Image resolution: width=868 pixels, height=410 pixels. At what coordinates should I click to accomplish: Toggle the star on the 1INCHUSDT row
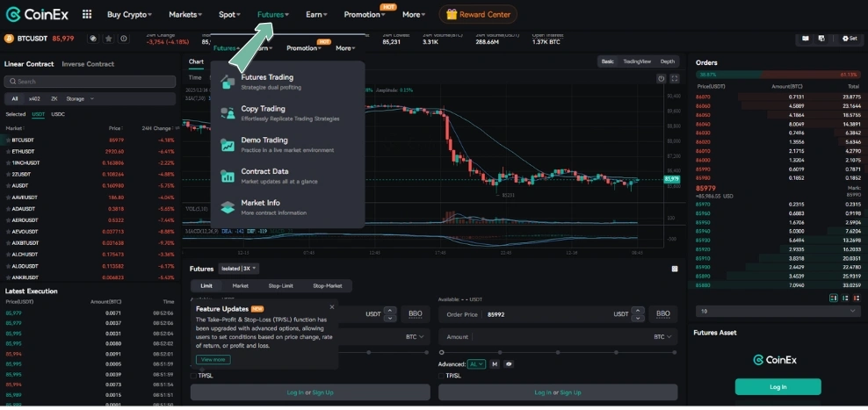click(x=8, y=162)
